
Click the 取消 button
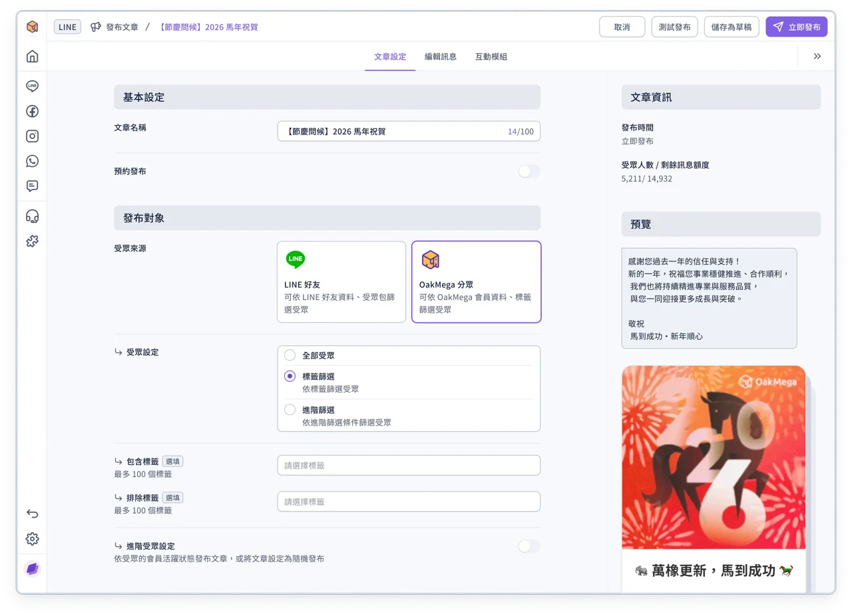click(x=622, y=27)
